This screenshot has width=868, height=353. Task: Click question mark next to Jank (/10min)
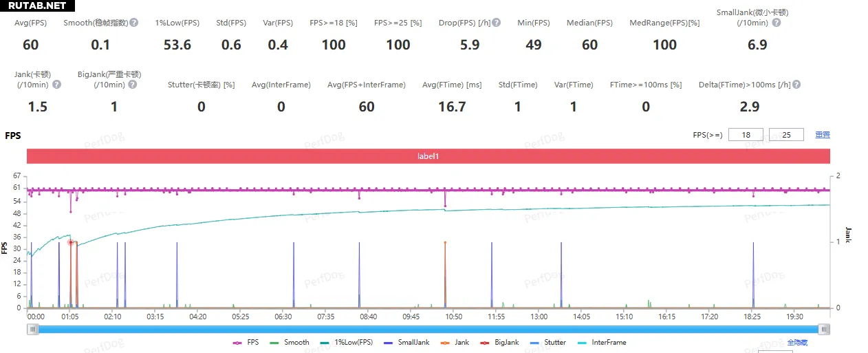tap(56, 85)
